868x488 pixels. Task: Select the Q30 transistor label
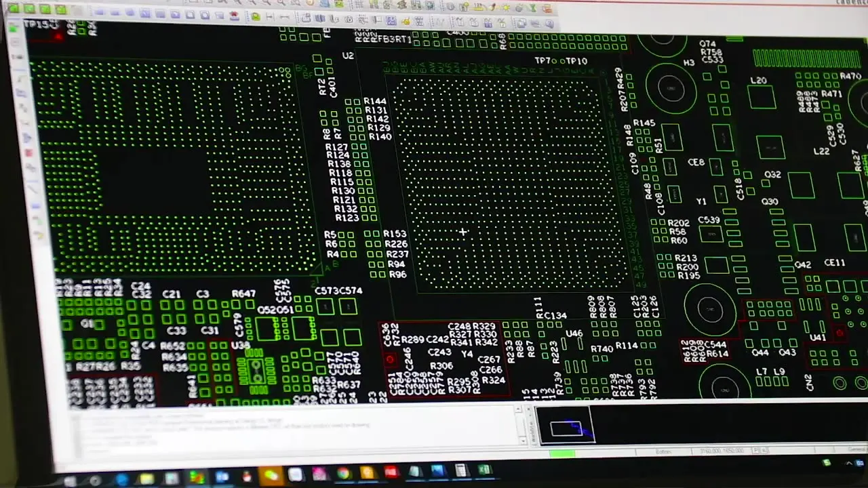coord(770,202)
